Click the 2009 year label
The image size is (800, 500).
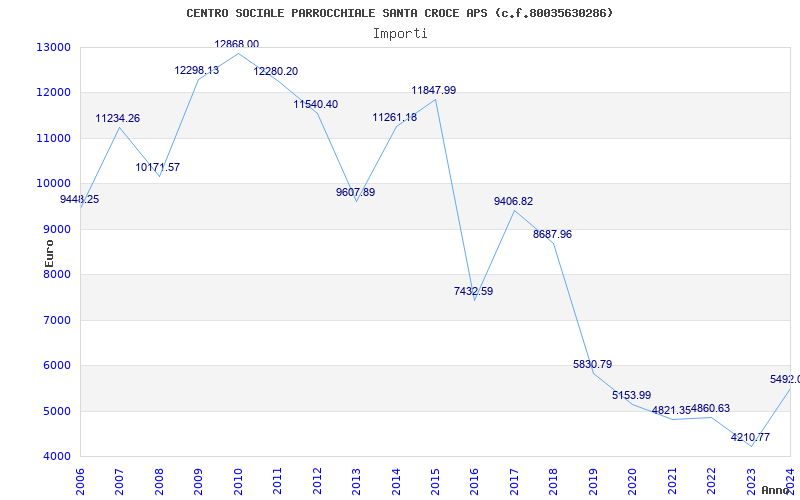198,481
